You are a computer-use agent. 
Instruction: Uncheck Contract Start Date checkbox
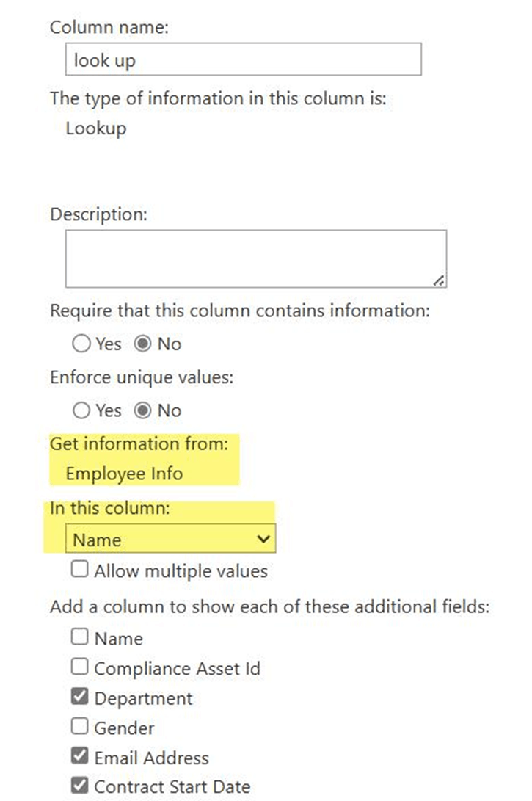[x=79, y=785]
